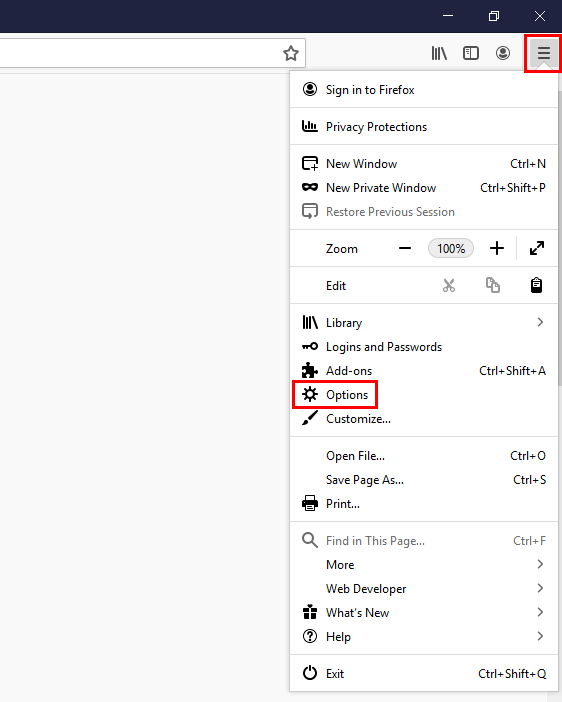This screenshot has width=562, height=702.
Task: Click the Library books icon in menu
Action: point(310,322)
